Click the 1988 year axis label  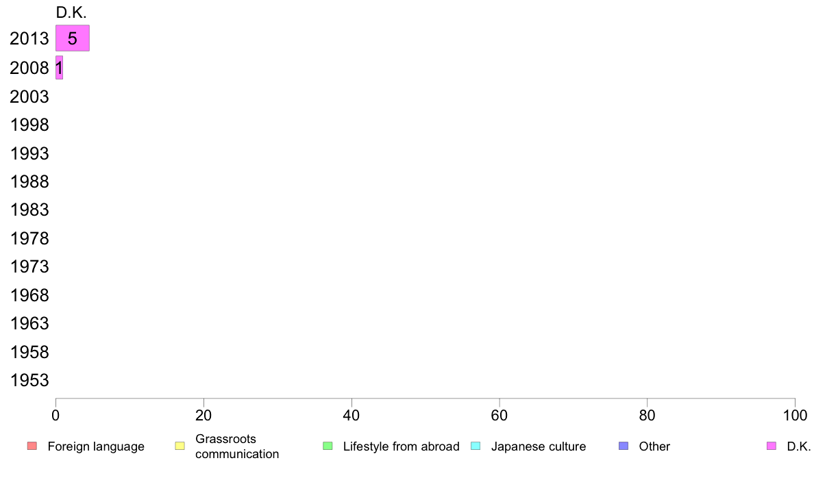point(29,181)
